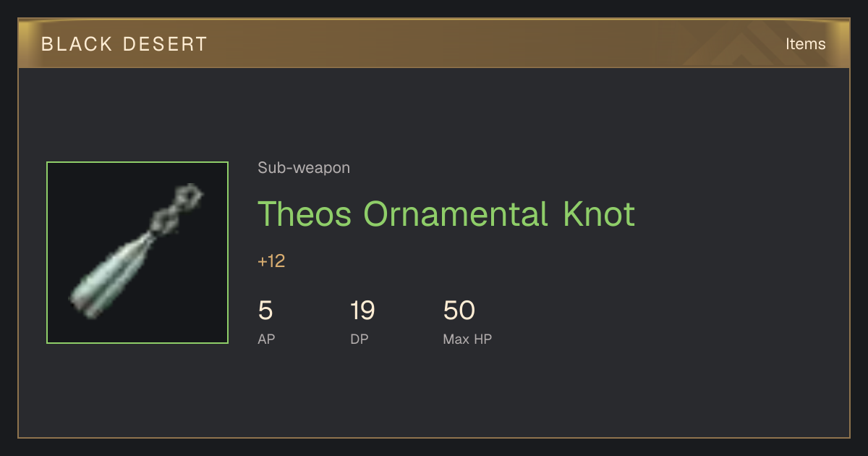Select the +12 enhancement level
The height and width of the screenshot is (456, 868).
[271, 261]
